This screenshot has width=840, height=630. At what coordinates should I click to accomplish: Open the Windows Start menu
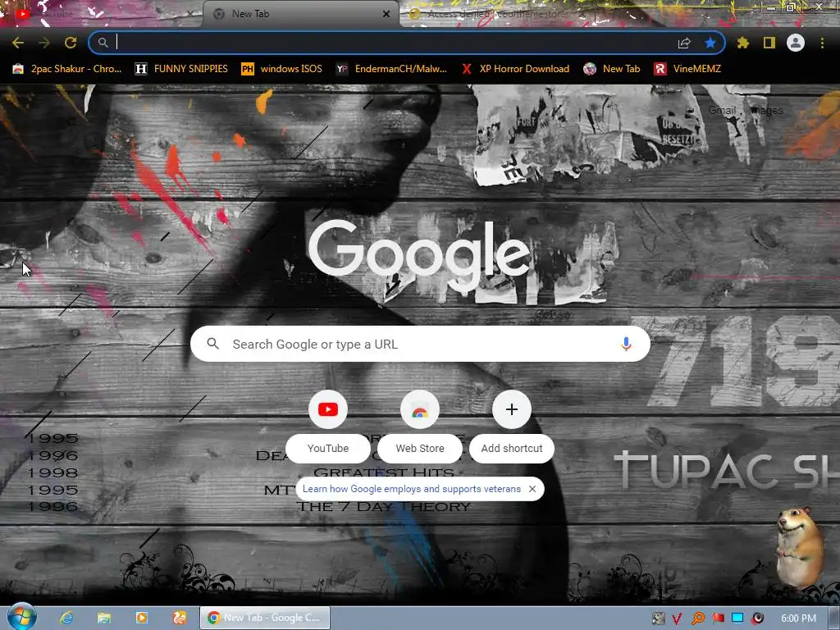(x=21, y=617)
